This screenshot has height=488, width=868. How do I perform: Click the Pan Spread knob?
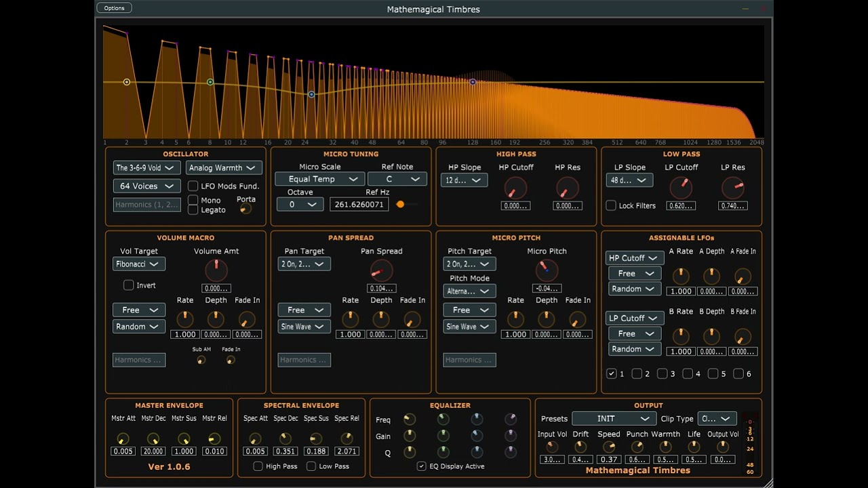click(382, 270)
